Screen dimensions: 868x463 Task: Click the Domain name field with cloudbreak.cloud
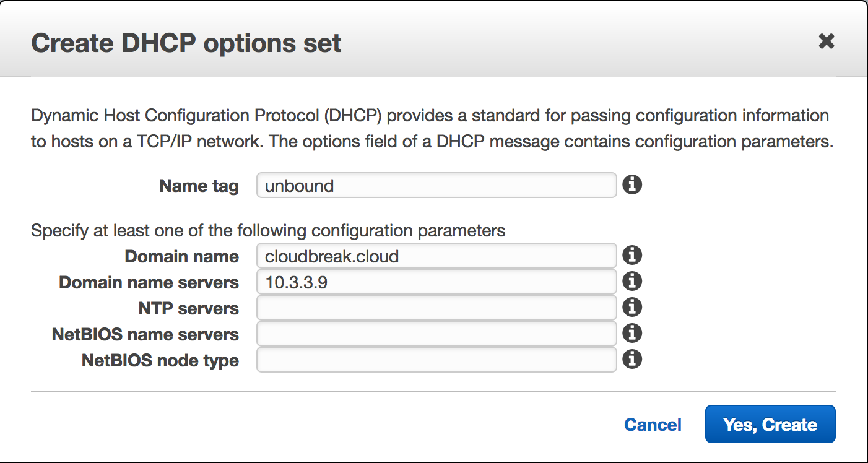pyautogui.click(x=436, y=256)
